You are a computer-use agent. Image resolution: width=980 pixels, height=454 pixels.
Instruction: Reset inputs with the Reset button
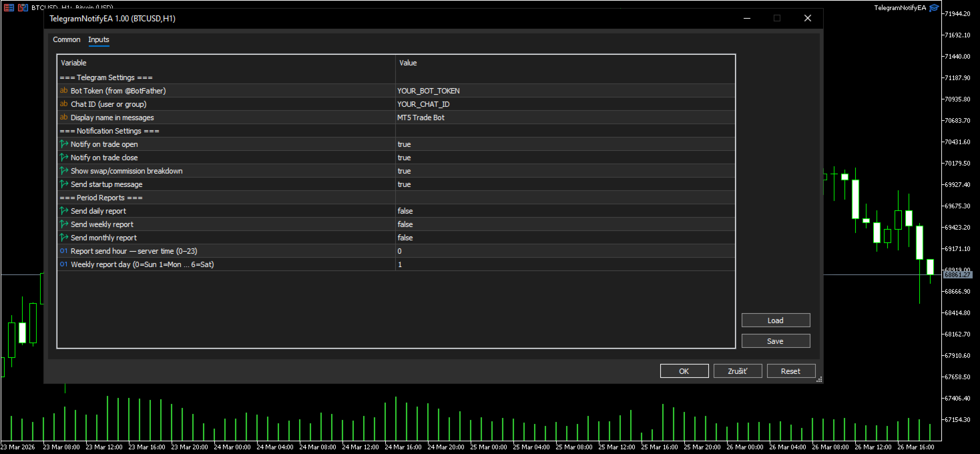(791, 371)
